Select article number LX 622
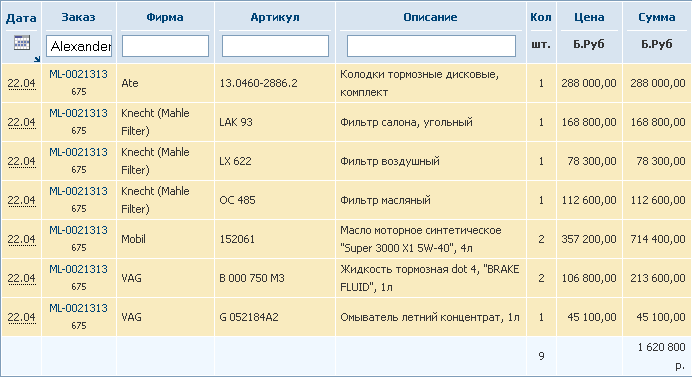Image resolution: width=692 pixels, height=377 pixels. [x=235, y=161]
